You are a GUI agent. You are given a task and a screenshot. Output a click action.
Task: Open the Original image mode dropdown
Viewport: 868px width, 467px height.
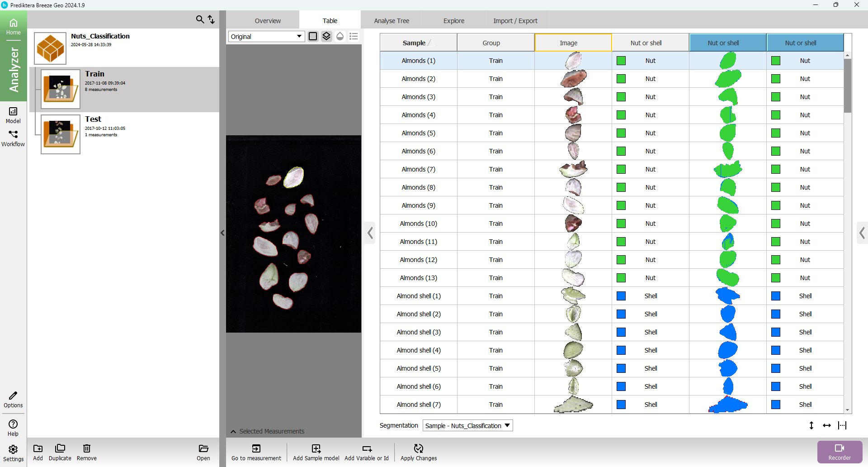coord(266,36)
